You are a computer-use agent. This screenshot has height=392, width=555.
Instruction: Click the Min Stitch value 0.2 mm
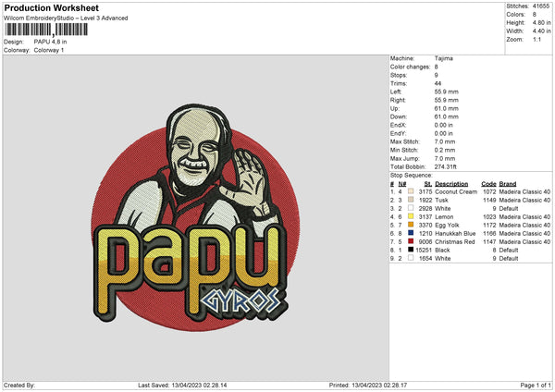(x=445, y=150)
